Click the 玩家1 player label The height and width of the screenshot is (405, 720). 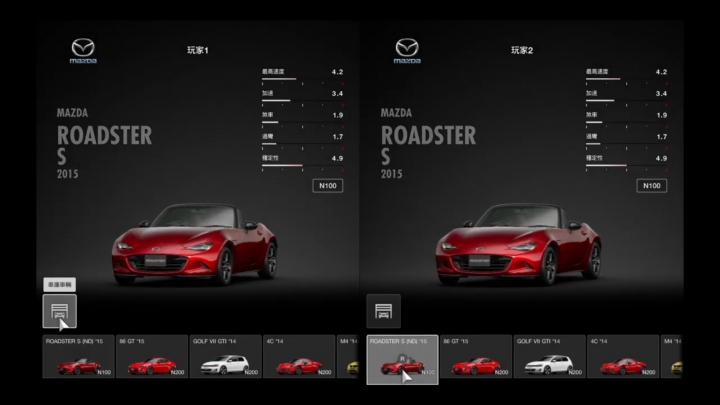(x=198, y=50)
